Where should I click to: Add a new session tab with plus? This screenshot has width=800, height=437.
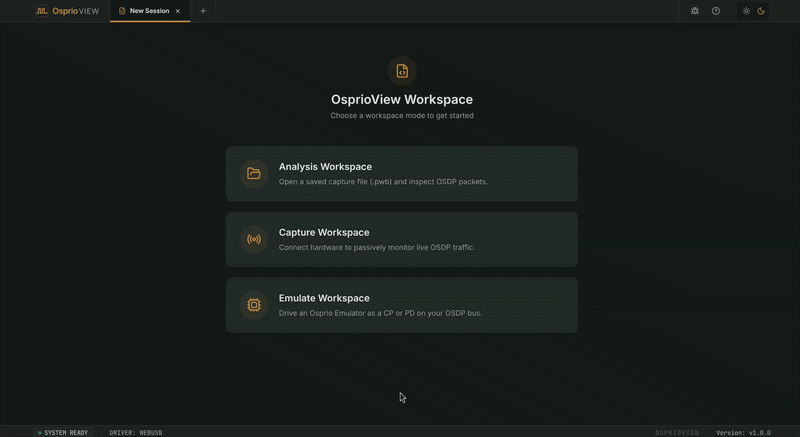click(x=203, y=11)
